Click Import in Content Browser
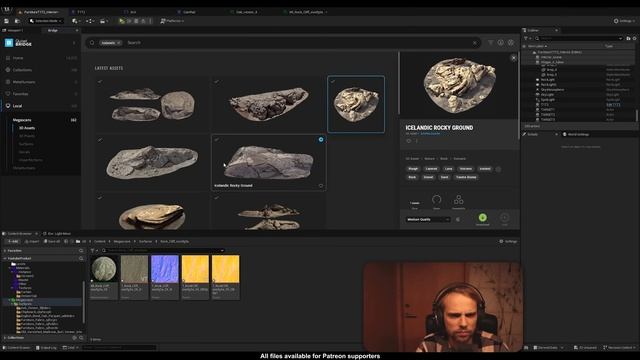 pyautogui.click(x=32, y=242)
